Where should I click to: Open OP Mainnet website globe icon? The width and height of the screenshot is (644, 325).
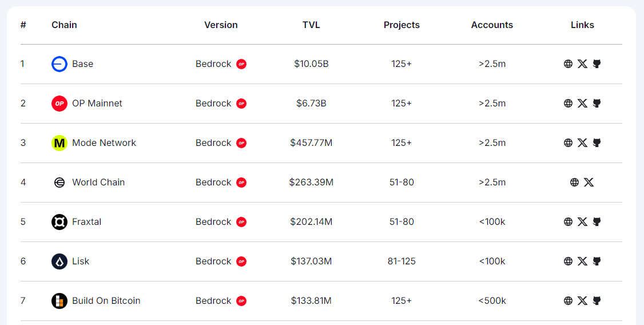coord(568,103)
